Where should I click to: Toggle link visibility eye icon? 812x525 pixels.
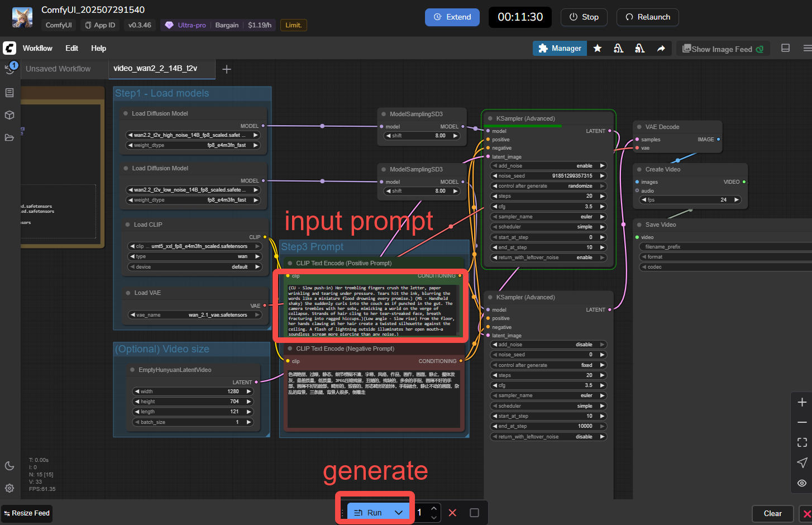pos(802,483)
